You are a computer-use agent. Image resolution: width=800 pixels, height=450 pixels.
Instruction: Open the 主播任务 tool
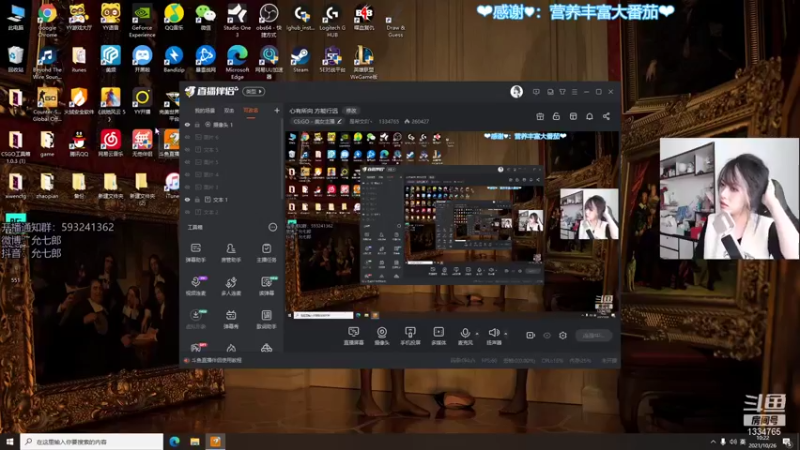(266, 253)
